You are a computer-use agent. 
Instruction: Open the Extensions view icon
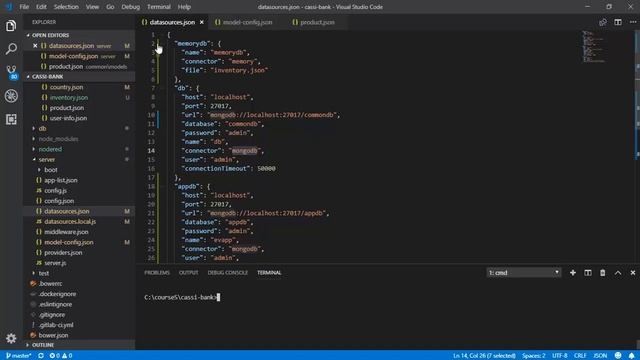coord(11,119)
